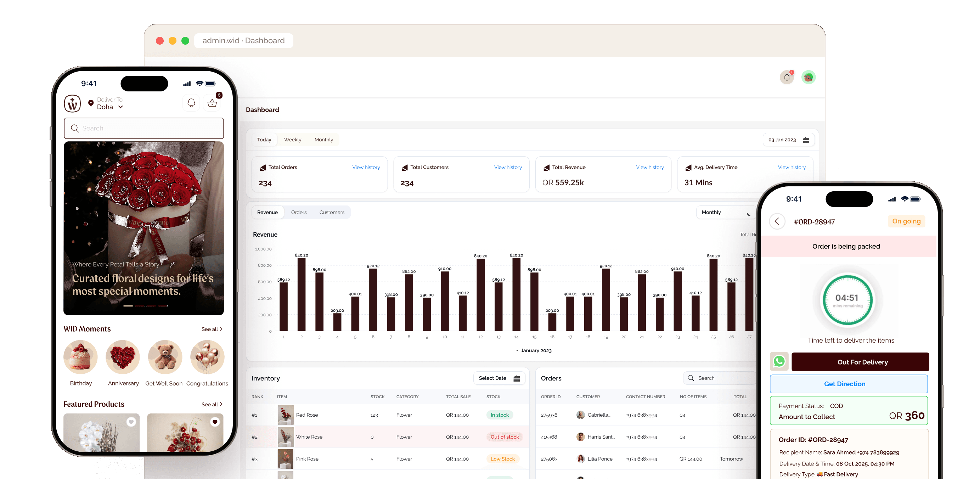Click View history on Avg. Delivery Time
980x479 pixels.
pos(792,168)
